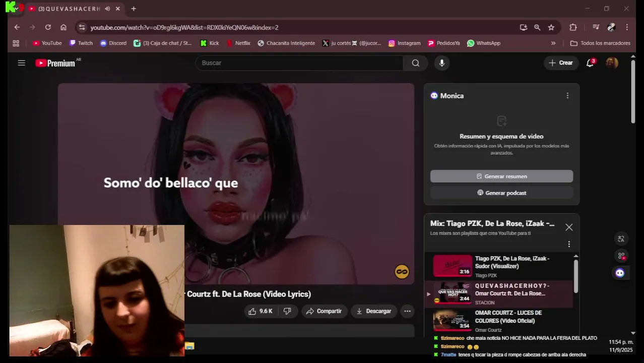
Task: Click Compartir share button
Action: click(x=324, y=312)
